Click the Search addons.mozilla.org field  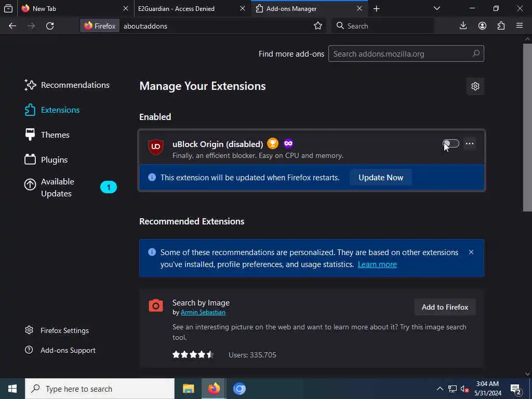[x=406, y=54]
